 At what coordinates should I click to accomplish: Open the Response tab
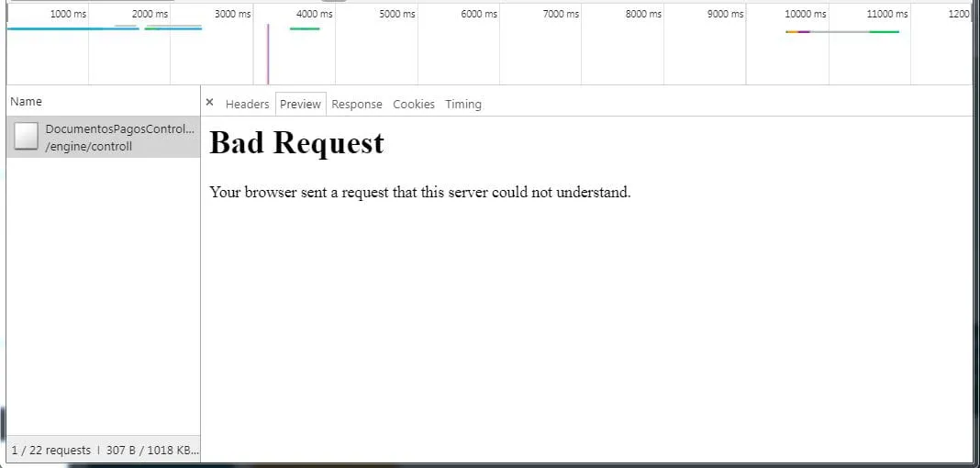pyautogui.click(x=356, y=105)
